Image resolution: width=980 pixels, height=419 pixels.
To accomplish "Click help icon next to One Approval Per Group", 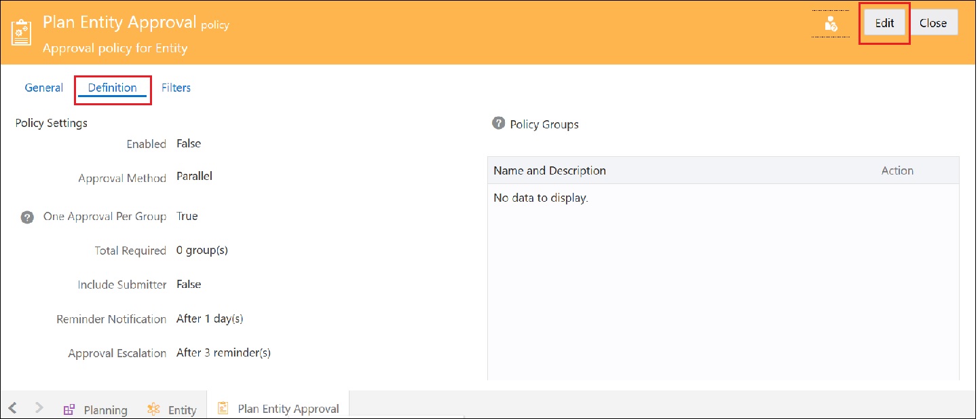I will pyautogui.click(x=26, y=216).
